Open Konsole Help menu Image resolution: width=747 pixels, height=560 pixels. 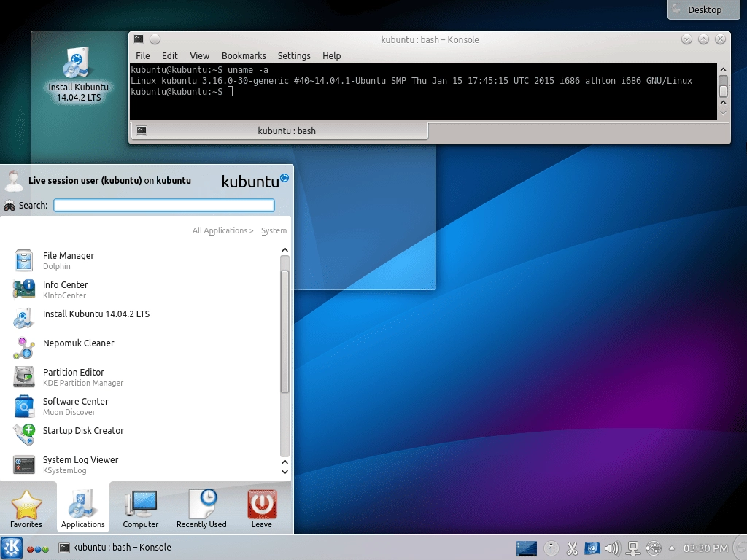[332, 55]
